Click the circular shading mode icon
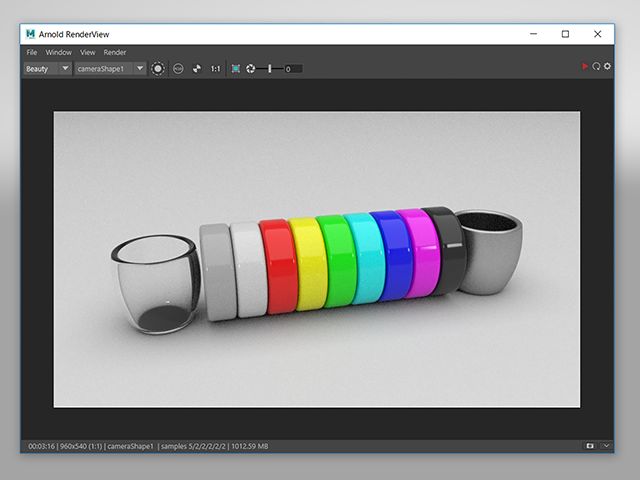The height and width of the screenshot is (480, 640). pos(158,69)
